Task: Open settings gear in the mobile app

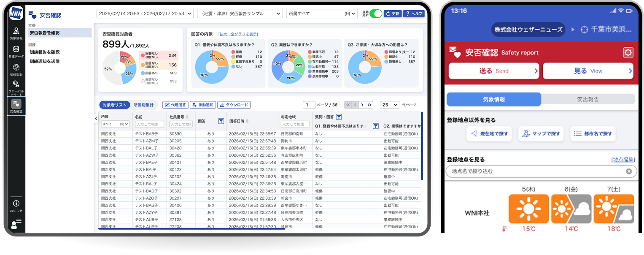Action: tap(628, 52)
